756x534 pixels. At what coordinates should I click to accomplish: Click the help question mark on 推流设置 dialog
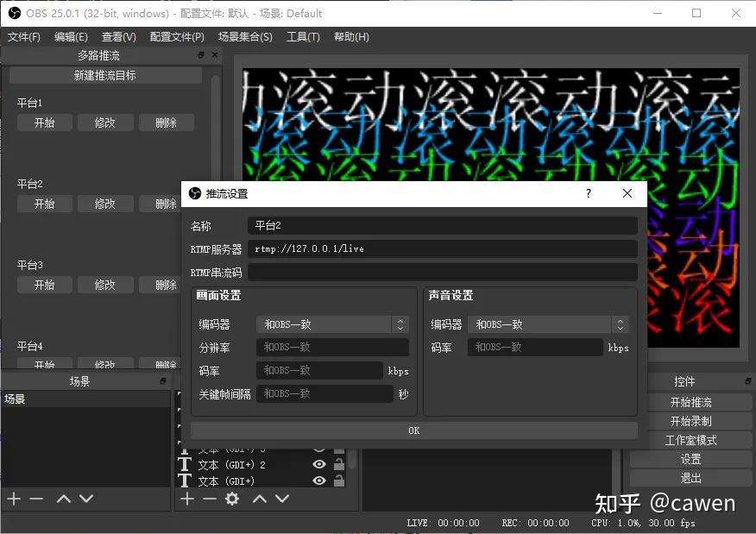coord(588,194)
